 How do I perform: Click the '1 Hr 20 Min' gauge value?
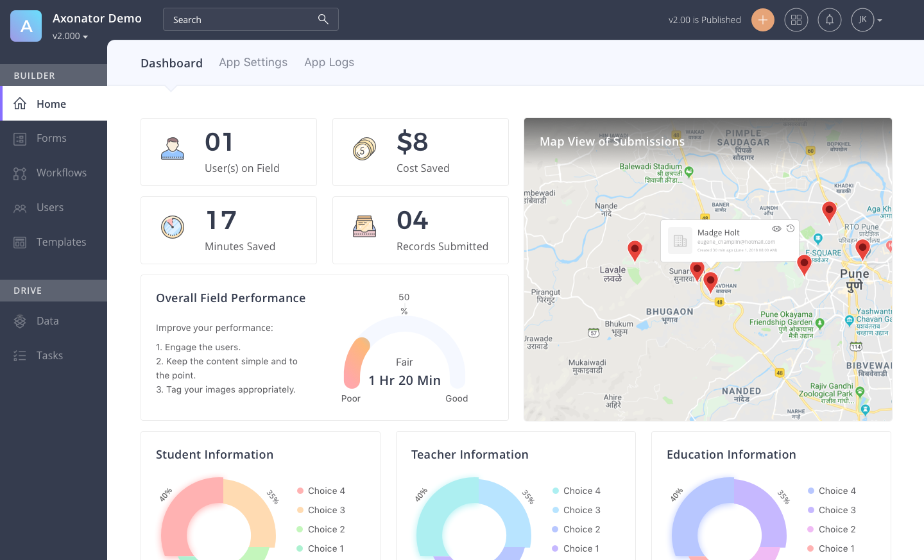(405, 380)
